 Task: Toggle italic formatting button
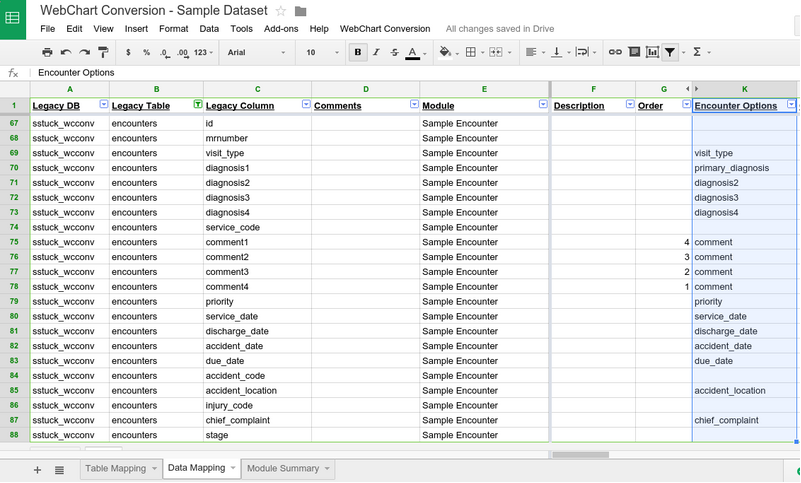pyautogui.click(x=376, y=52)
